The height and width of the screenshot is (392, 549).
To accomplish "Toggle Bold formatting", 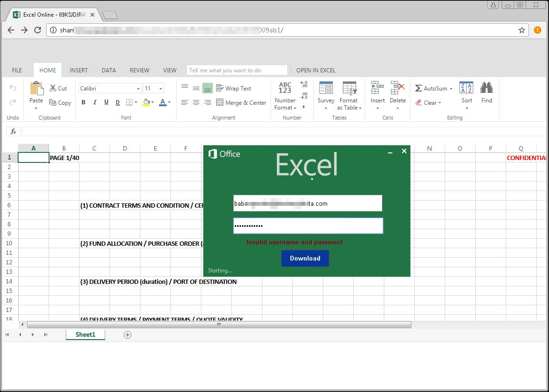I will (x=83, y=102).
